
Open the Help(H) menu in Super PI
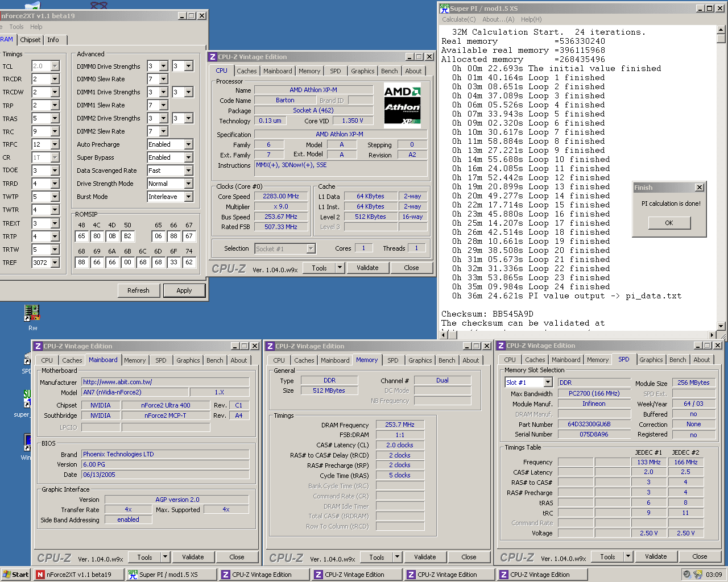pos(531,19)
